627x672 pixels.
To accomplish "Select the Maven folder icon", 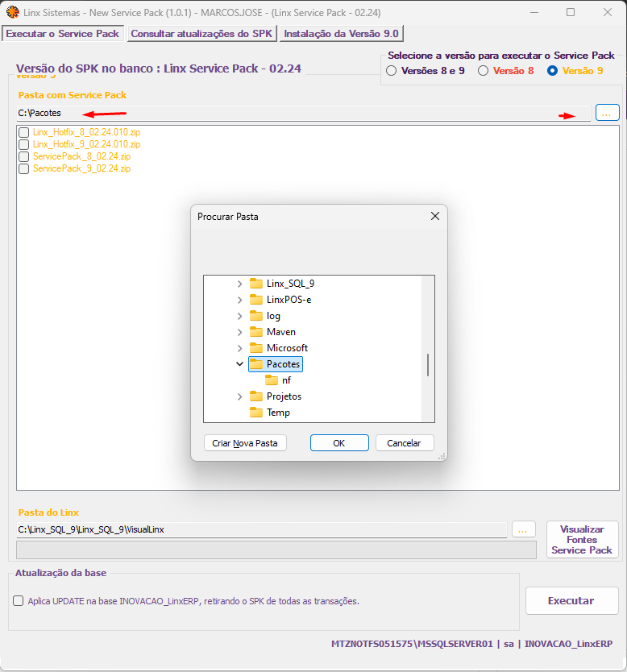I will pos(256,332).
